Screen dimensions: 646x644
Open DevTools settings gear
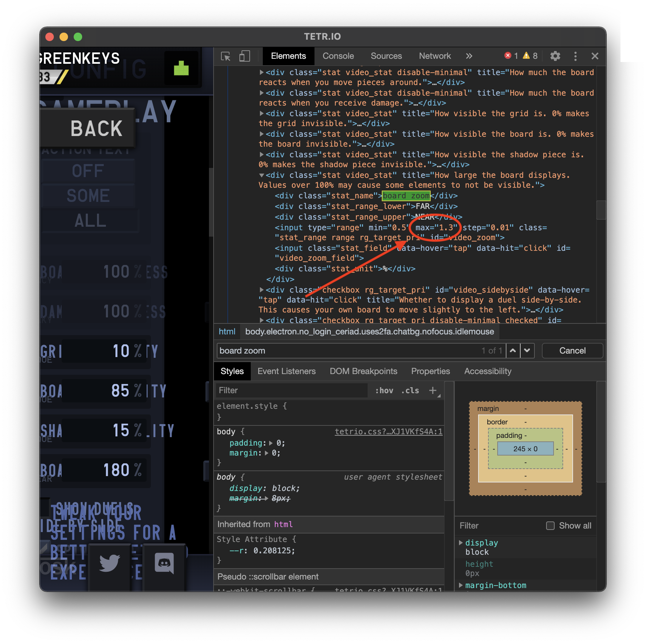click(555, 56)
